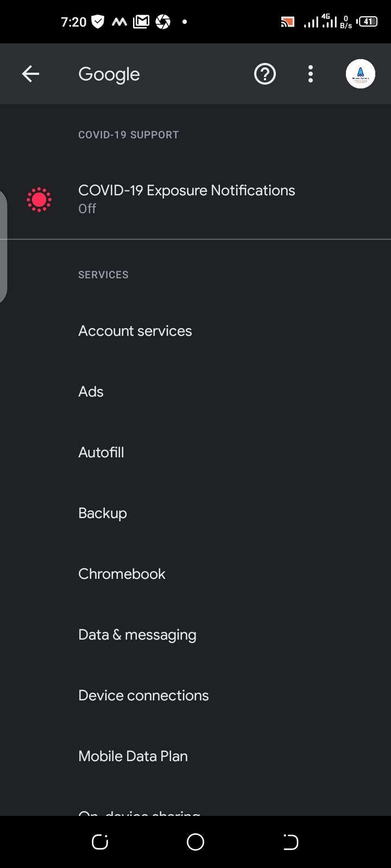Tap the red COVID-19 exposure icon

(x=39, y=200)
